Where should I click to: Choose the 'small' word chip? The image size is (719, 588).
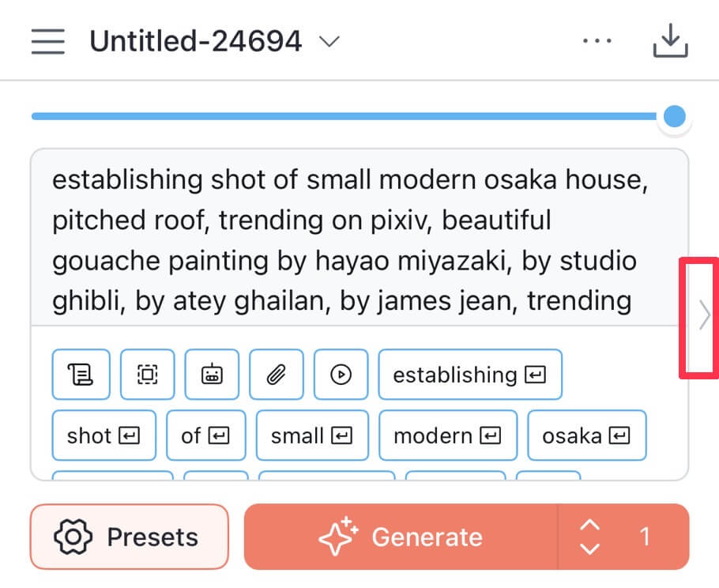[312, 435]
